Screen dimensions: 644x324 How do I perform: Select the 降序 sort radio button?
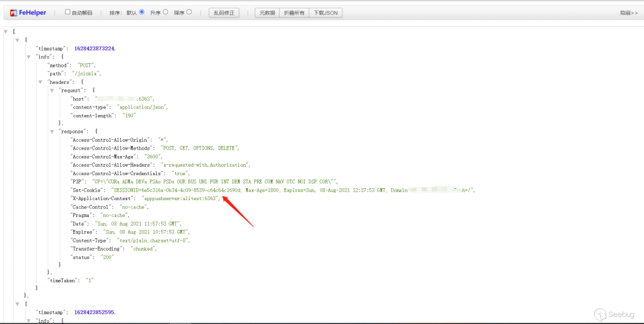tap(189, 13)
